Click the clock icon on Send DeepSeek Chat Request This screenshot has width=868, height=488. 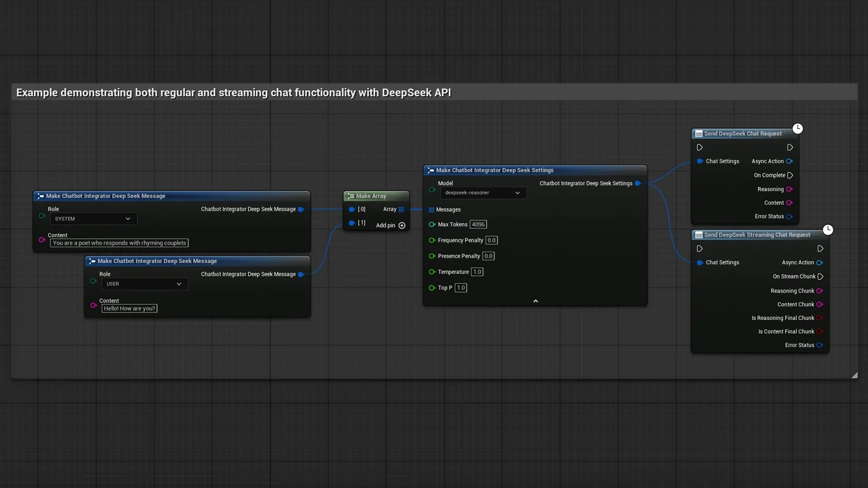tap(798, 128)
